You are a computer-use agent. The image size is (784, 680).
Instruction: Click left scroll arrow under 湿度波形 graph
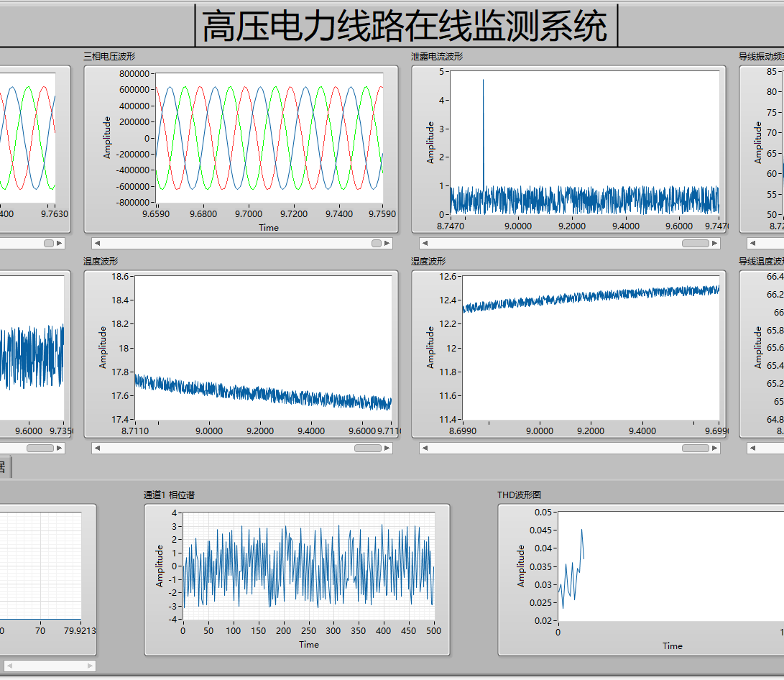pos(425,448)
